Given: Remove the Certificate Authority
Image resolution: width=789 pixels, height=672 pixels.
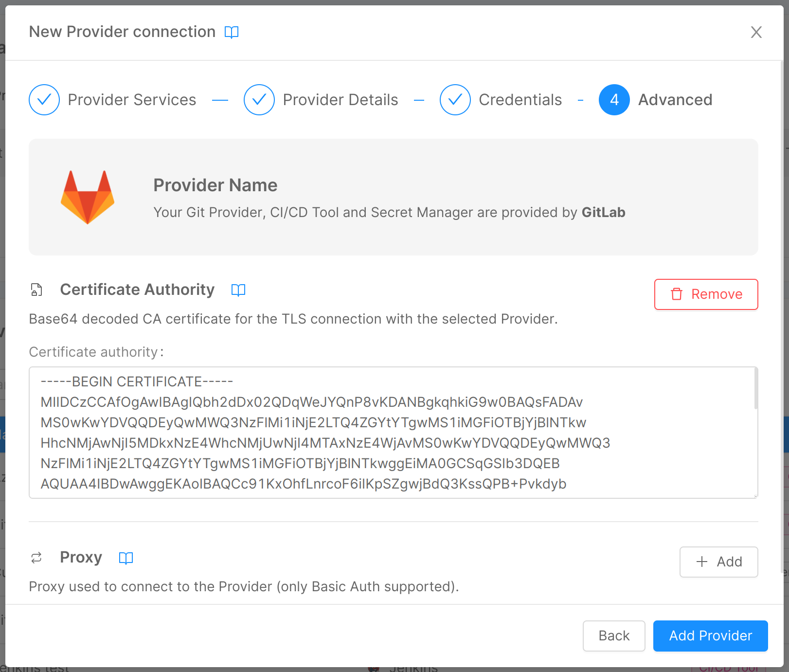Looking at the screenshot, I should click(x=706, y=294).
